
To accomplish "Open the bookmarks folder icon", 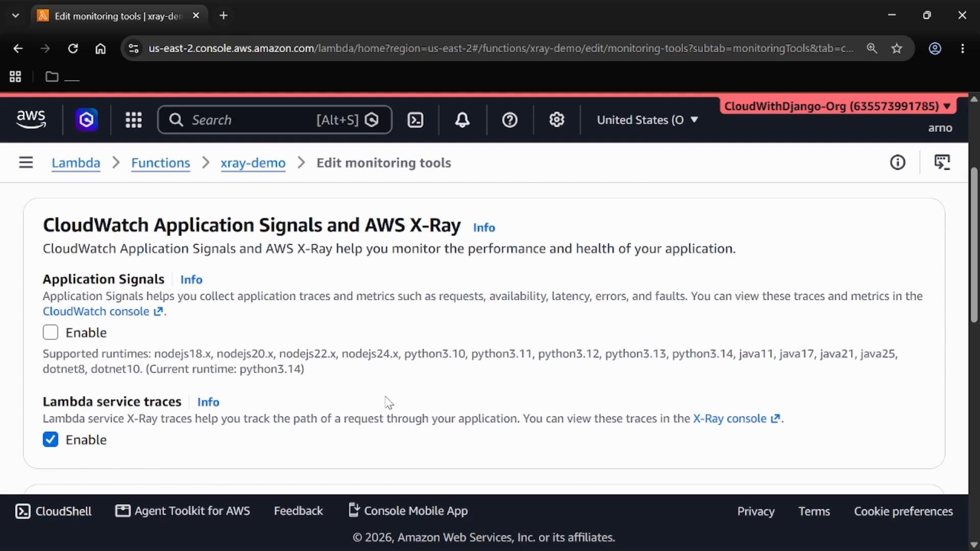I will point(52,77).
